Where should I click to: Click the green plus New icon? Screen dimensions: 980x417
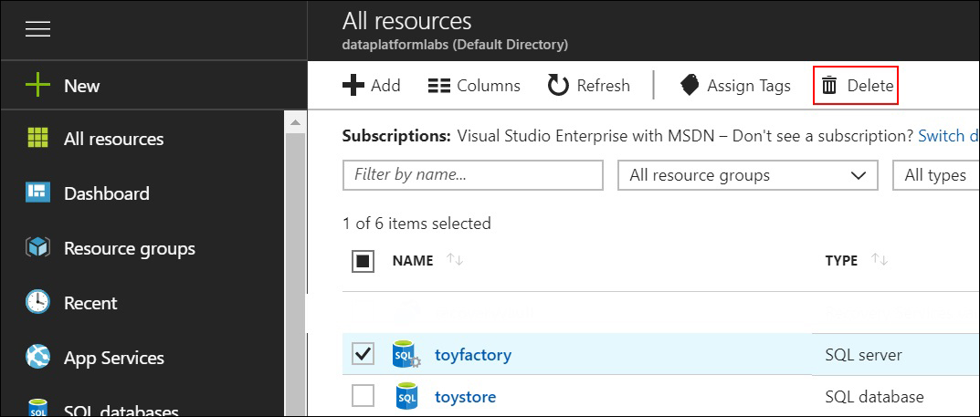pos(37,86)
